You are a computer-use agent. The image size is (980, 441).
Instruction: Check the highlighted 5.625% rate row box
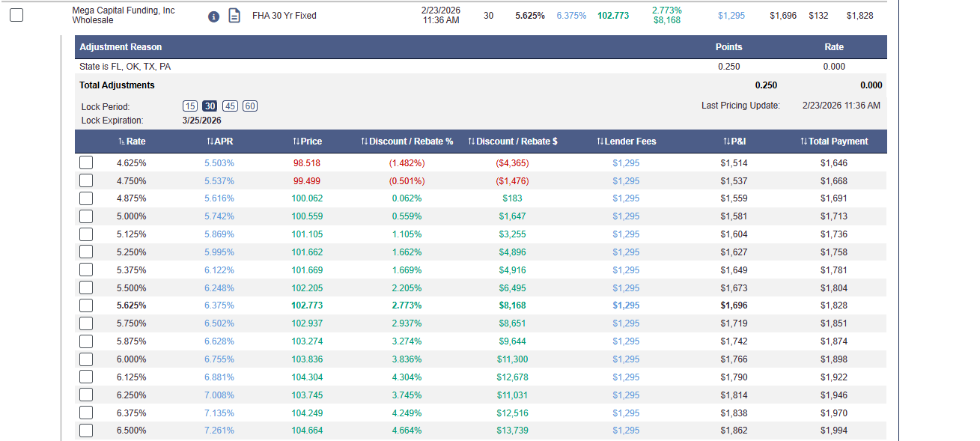(x=86, y=305)
